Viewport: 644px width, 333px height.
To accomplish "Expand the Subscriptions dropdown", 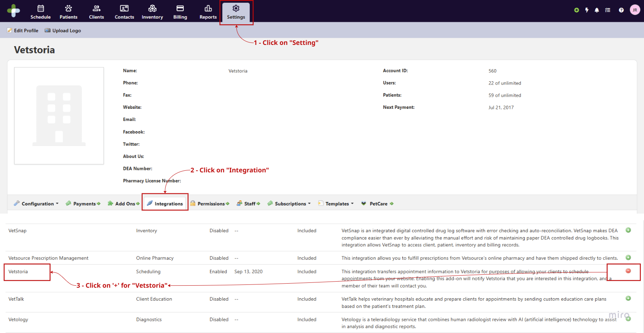I will coord(289,204).
